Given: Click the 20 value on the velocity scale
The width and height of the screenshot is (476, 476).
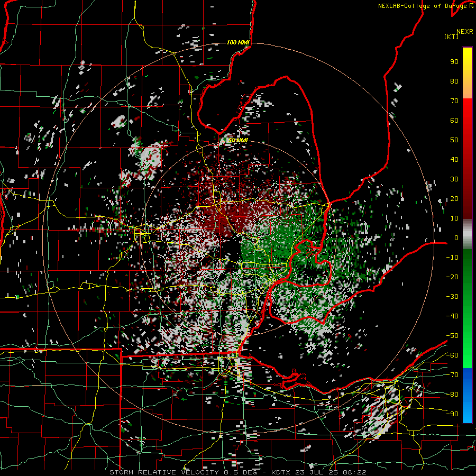Looking at the screenshot, I should [454, 199].
